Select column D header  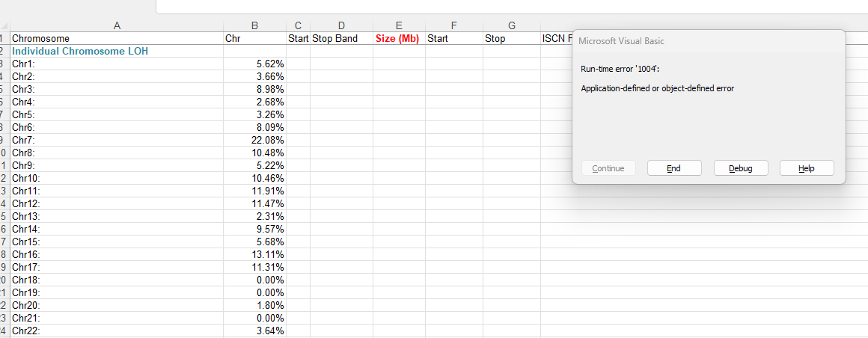point(341,25)
